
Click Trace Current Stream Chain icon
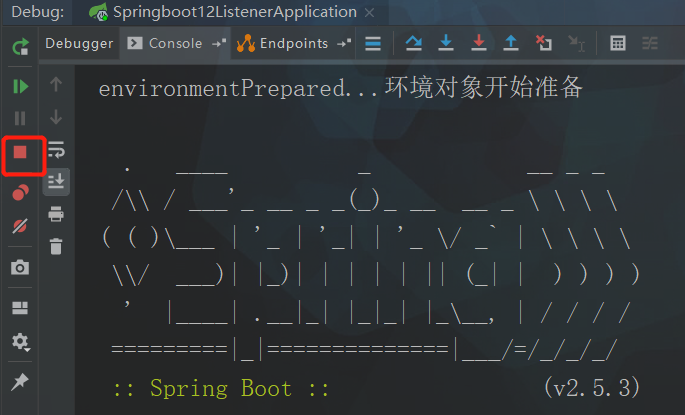(650, 43)
